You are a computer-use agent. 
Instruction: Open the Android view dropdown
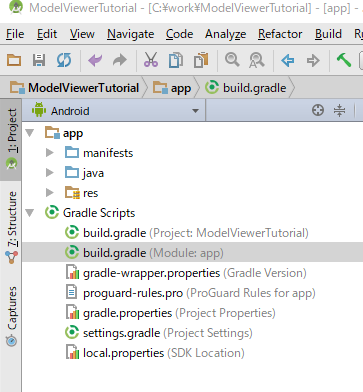[116, 111]
